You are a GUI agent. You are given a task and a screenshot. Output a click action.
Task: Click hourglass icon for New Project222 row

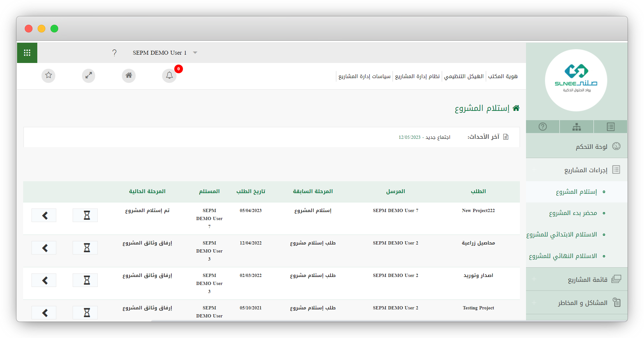85,215
